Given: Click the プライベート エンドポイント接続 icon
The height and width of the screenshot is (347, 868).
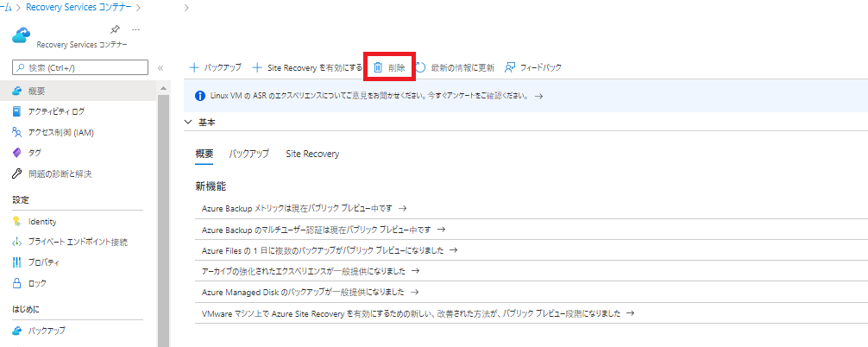Looking at the screenshot, I should 17,242.
